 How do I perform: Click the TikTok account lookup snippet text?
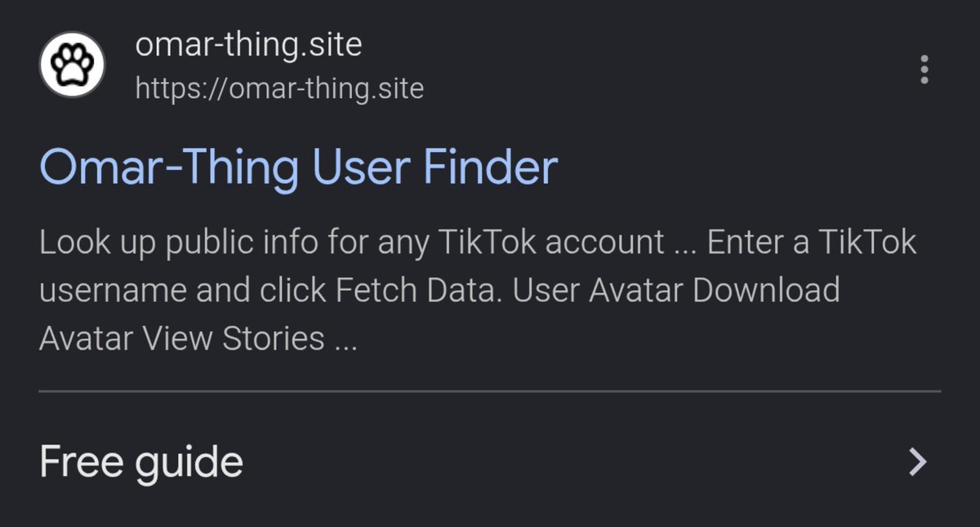point(479,290)
